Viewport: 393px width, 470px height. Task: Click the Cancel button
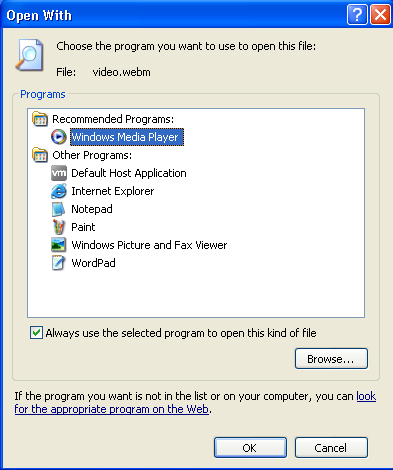(331, 448)
